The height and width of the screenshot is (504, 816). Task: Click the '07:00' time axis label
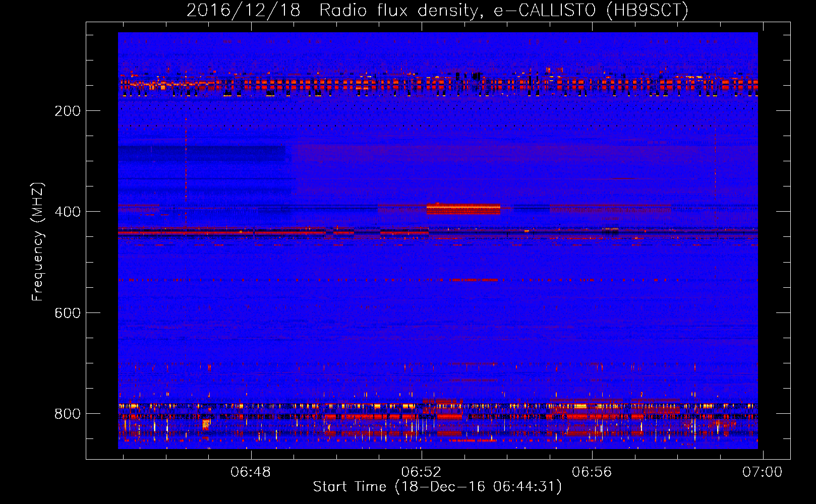click(x=762, y=472)
